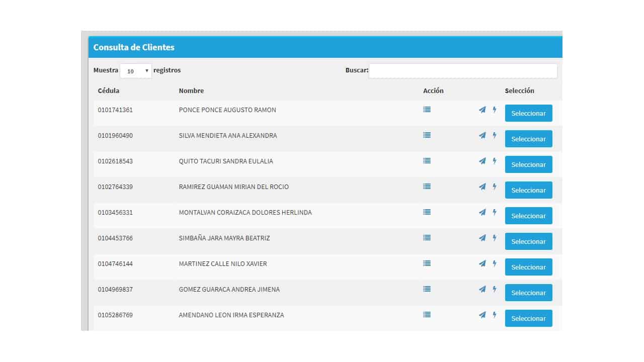644x362 pixels.
Task: Sort table by Nombre column header
Action: point(191,91)
